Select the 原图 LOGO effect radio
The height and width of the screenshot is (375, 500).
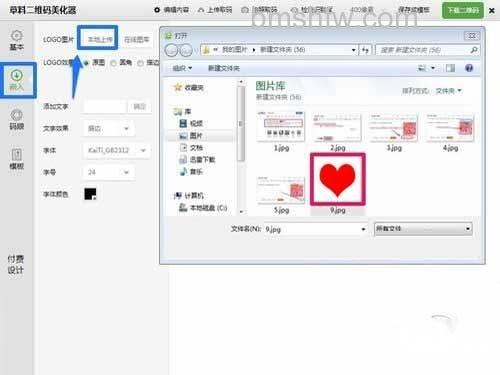[86, 63]
